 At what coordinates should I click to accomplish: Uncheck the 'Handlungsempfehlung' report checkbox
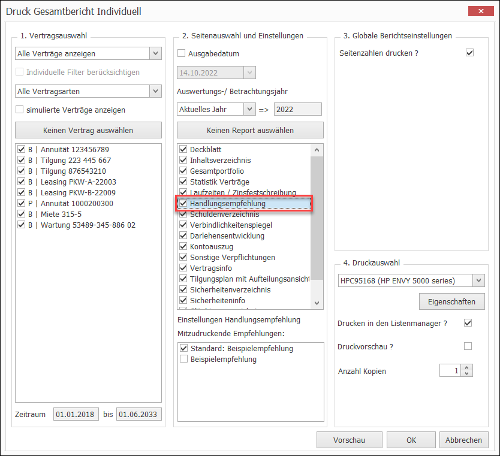click(183, 203)
